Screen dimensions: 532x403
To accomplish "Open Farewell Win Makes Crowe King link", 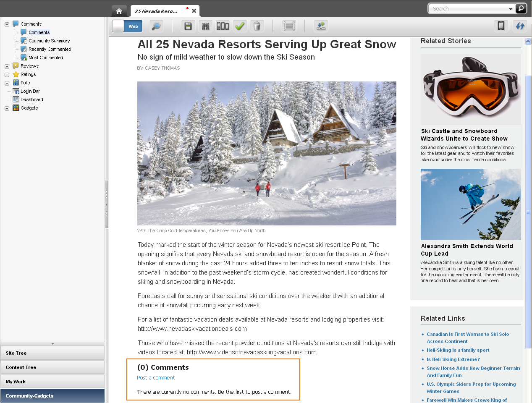I will [x=467, y=400].
